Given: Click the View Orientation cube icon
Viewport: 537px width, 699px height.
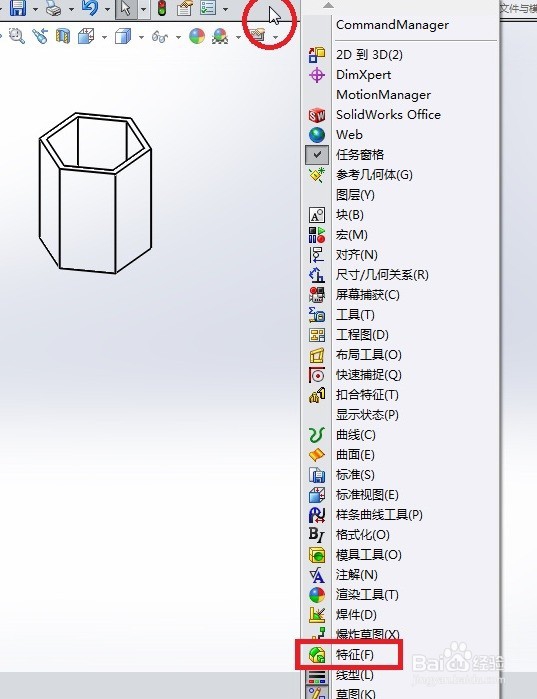Looking at the screenshot, I should point(86,36).
